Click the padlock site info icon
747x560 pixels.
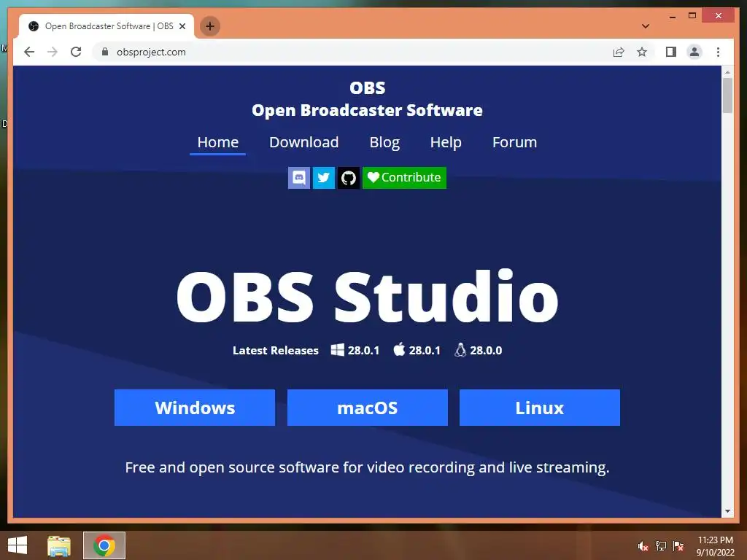coord(105,52)
